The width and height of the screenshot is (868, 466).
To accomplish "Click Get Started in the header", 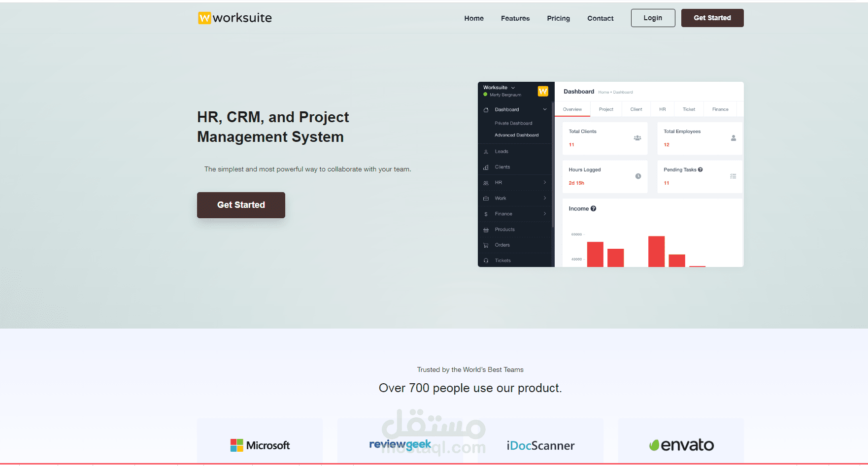I will point(712,18).
